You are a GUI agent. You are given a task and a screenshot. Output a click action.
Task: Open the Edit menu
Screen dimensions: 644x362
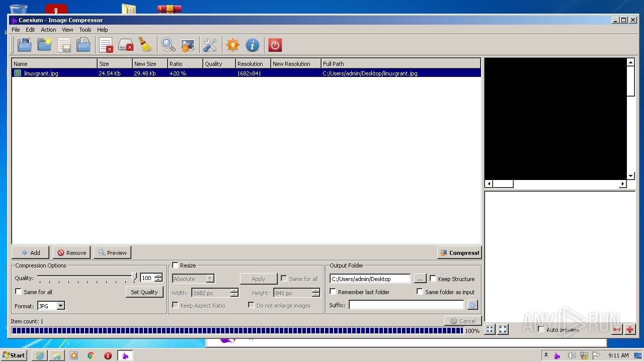[x=30, y=30]
